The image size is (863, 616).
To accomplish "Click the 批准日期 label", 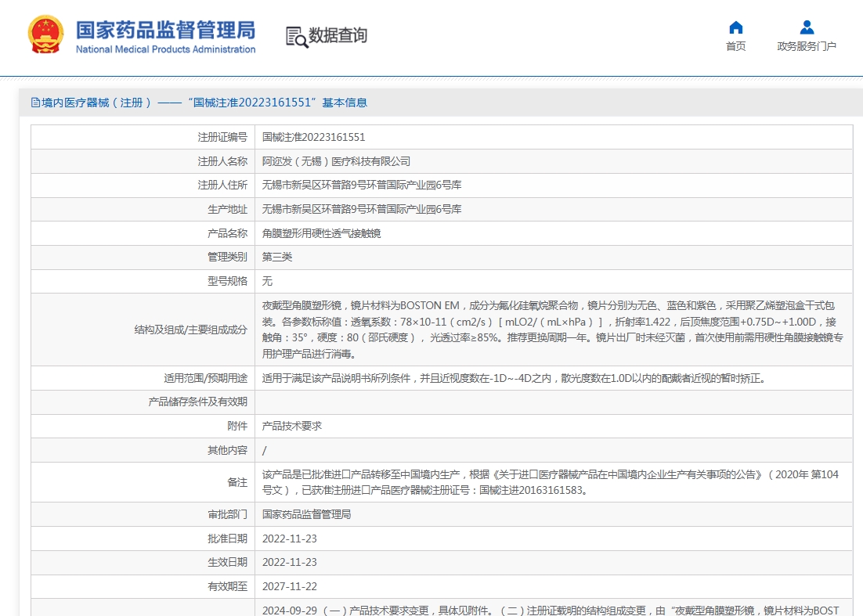I will pyautogui.click(x=227, y=539).
